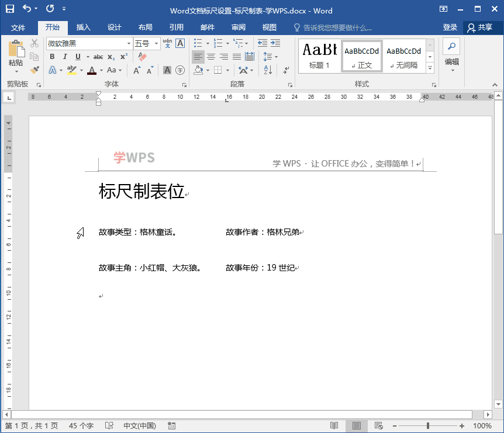Click the 登录 sign-in link

click(450, 27)
